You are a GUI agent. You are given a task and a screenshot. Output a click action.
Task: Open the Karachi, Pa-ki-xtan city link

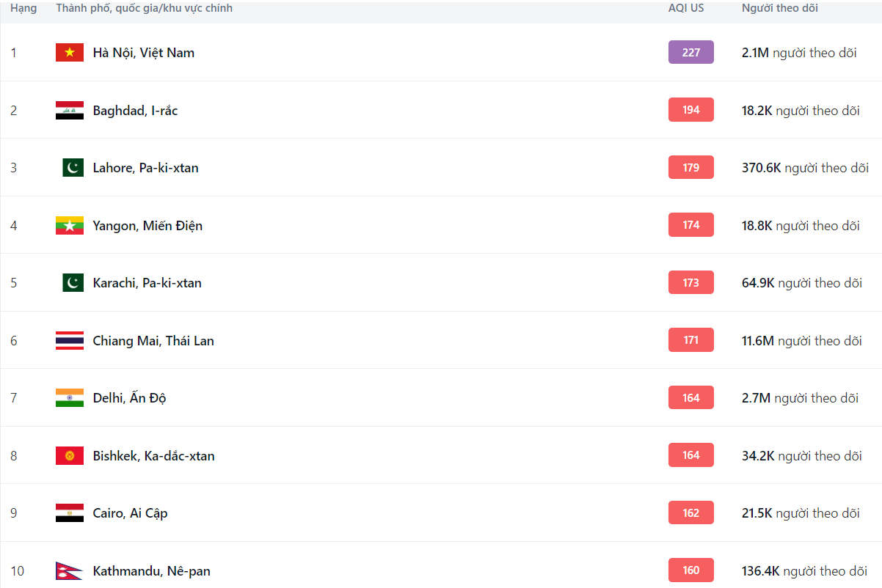[x=147, y=283]
